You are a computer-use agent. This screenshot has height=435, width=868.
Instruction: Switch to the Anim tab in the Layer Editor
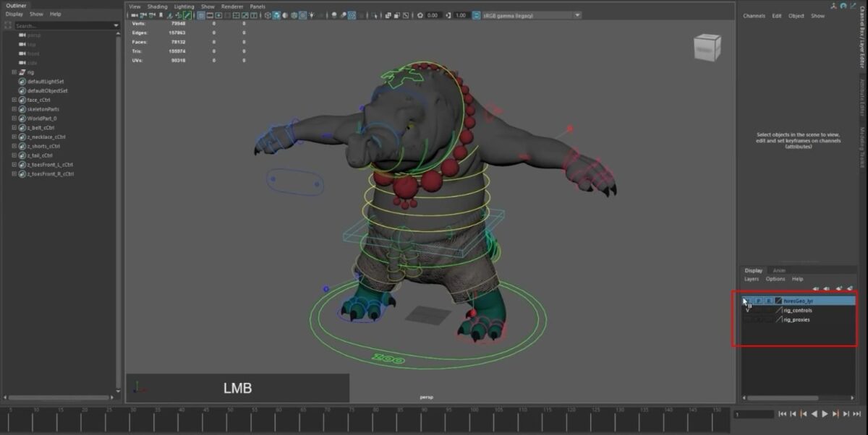pyautogui.click(x=779, y=270)
